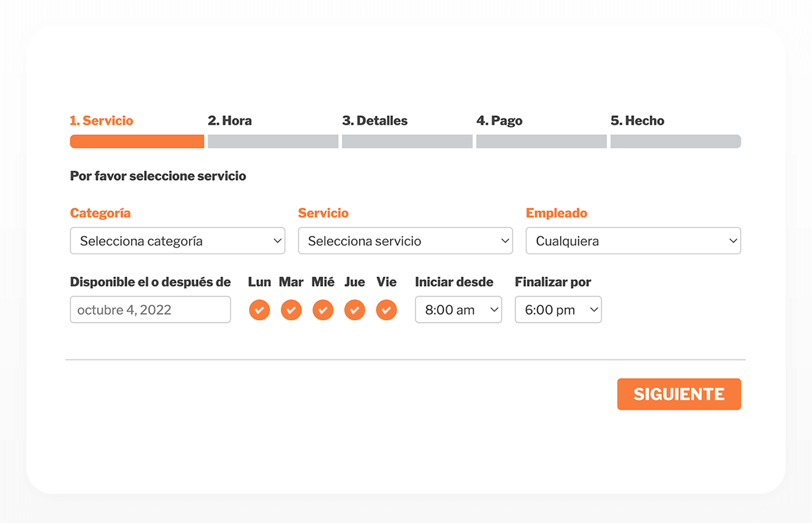Screen dimensions: 812x523
Task: Click the orange Servicio progress bar segment
Action: (137, 142)
